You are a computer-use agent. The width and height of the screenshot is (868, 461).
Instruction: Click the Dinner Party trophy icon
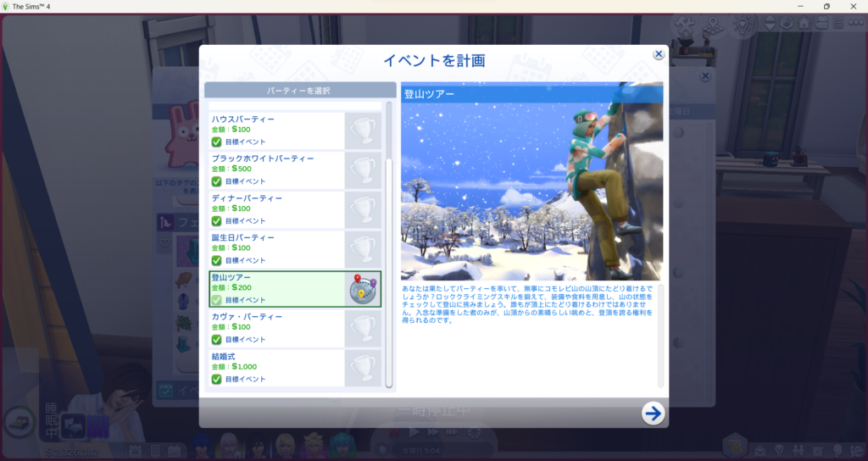pyautogui.click(x=363, y=210)
